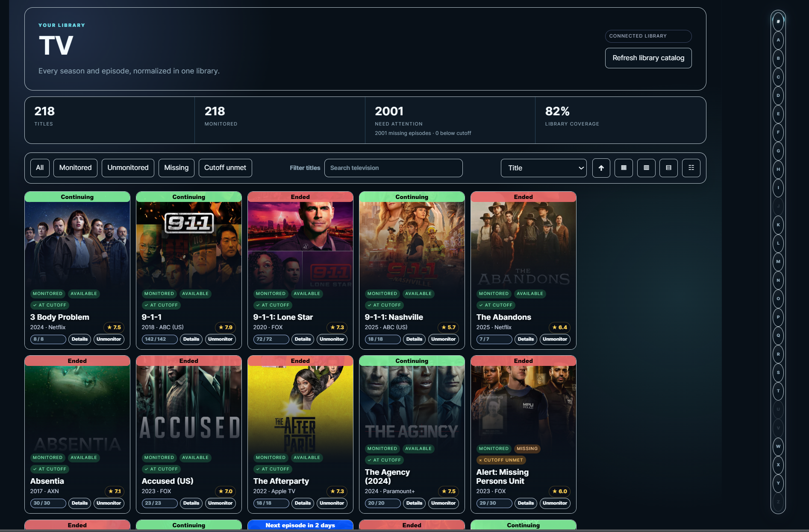Click the Connected Library badge
809x532 pixels.
pos(648,36)
